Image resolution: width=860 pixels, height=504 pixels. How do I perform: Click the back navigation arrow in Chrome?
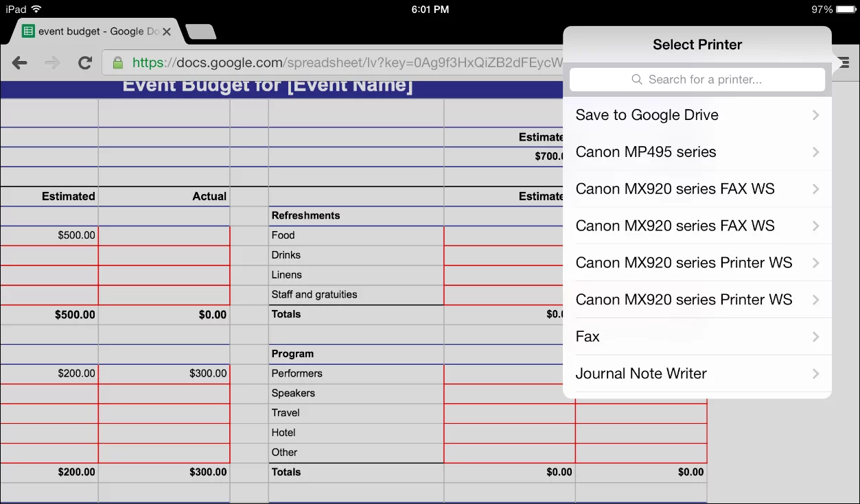coord(19,62)
